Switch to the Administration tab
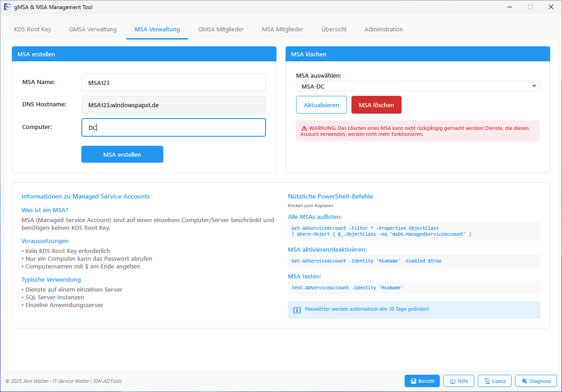This screenshot has height=392, width=562. pyautogui.click(x=383, y=30)
